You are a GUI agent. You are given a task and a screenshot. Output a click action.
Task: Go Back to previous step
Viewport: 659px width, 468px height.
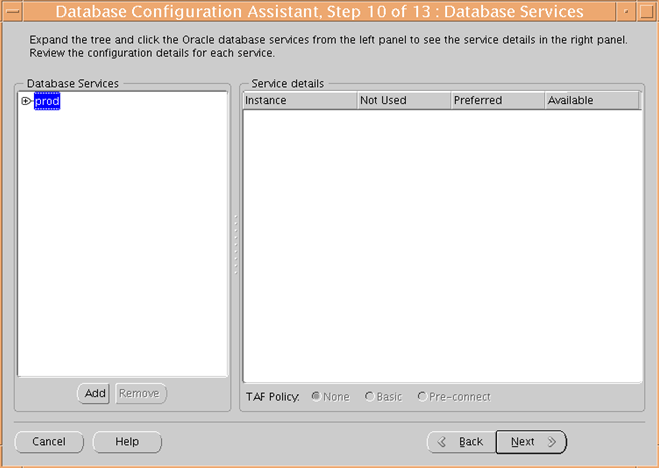[x=461, y=442]
